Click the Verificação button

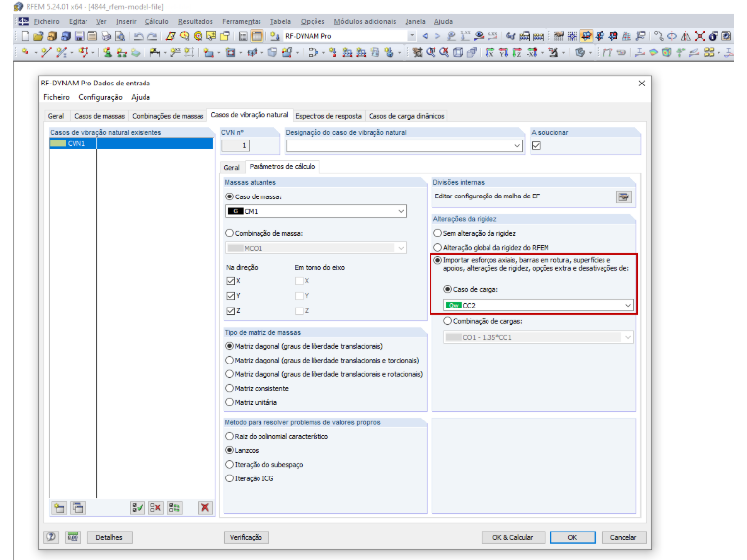(246, 537)
